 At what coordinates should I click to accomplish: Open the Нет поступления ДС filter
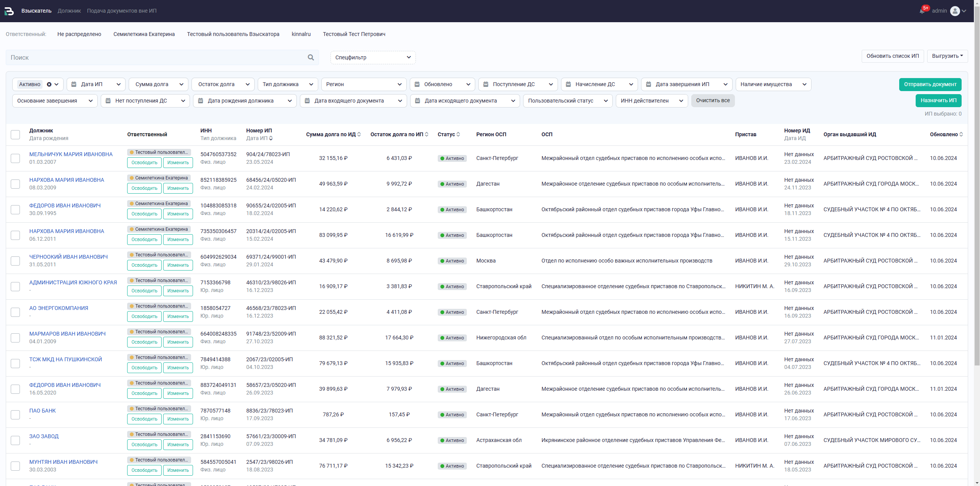pyautogui.click(x=145, y=101)
